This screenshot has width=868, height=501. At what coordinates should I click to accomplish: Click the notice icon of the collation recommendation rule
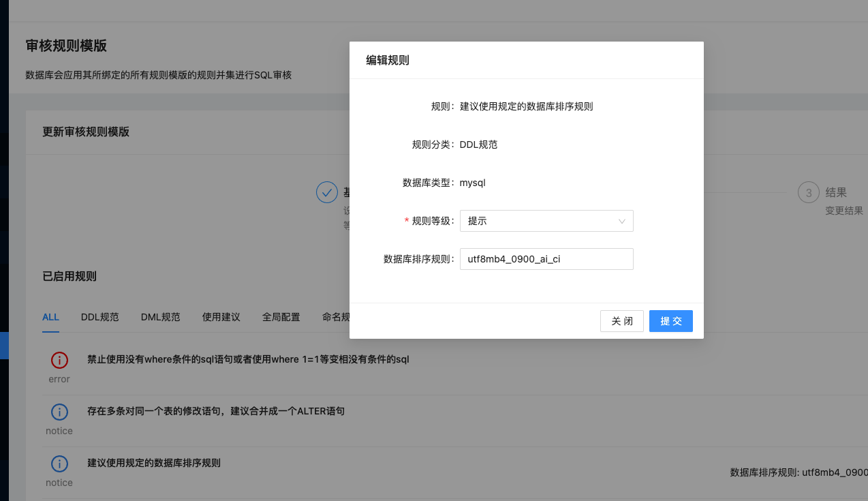click(59, 464)
